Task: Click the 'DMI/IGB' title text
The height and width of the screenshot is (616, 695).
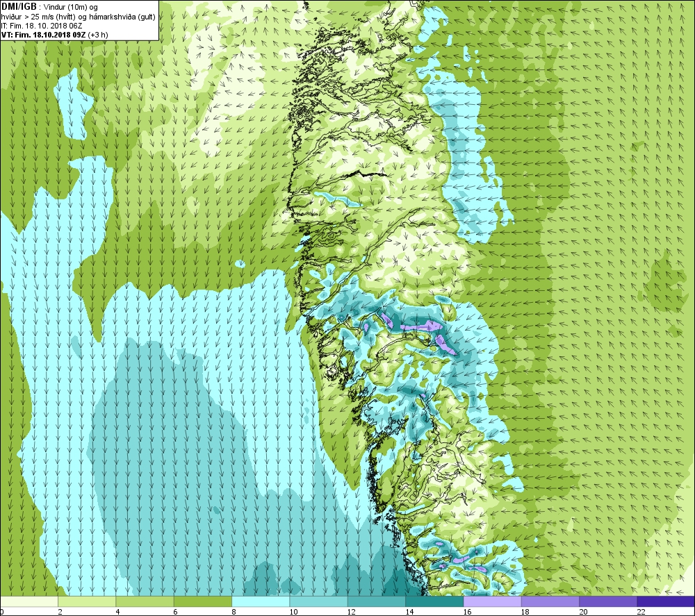Action: point(19,7)
